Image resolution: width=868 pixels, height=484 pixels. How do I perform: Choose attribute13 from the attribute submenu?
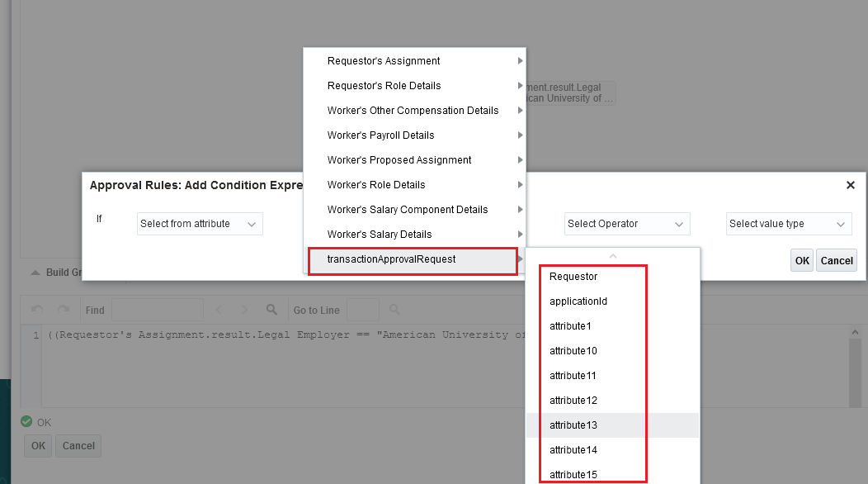coord(572,425)
